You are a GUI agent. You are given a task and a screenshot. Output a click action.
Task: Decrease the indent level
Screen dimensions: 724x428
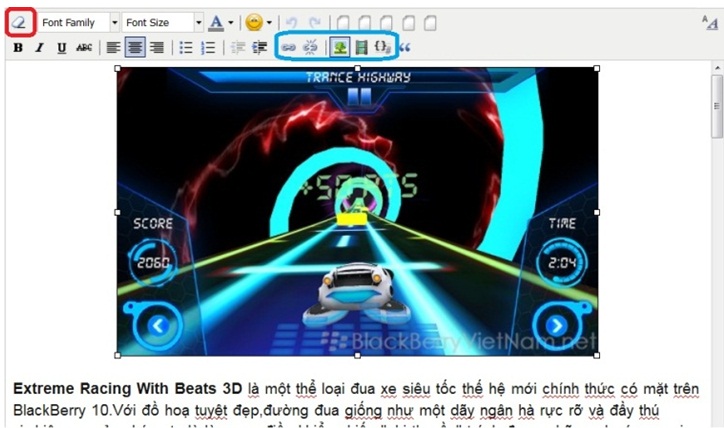point(238,48)
